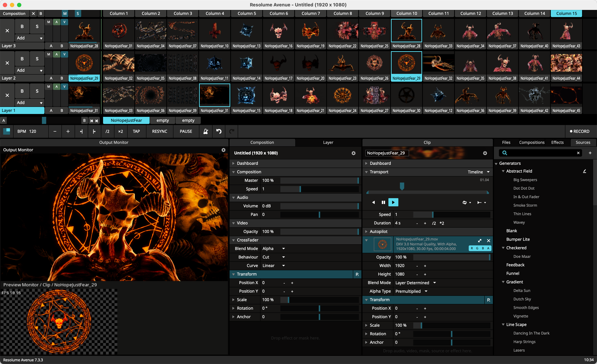Toggle Solo button on Layer 3
The image size is (597, 364).
(x=37, y=26)
